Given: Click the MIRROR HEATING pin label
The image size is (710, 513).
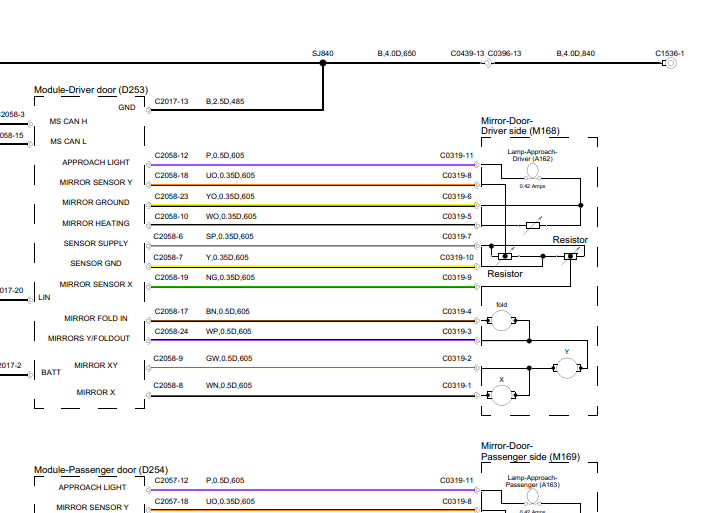Looking at the screenshot, I should pos(96,223).
